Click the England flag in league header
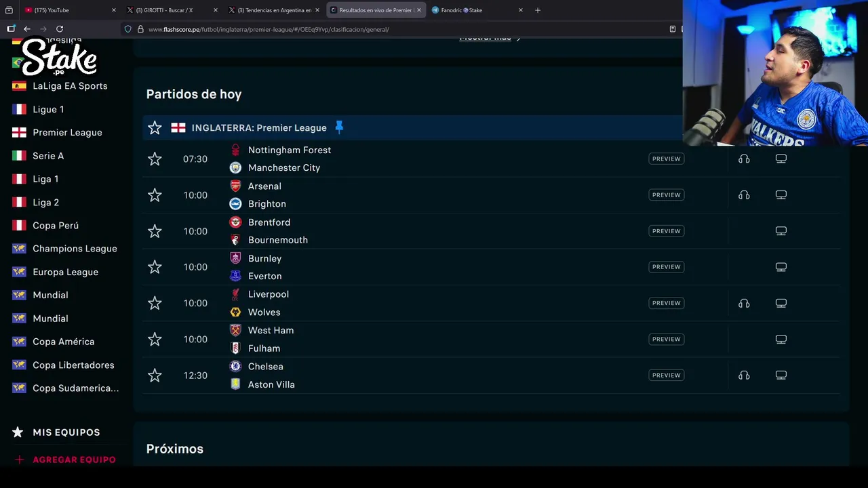The width and height of the screenshot is (868, 488). (178, 127)
